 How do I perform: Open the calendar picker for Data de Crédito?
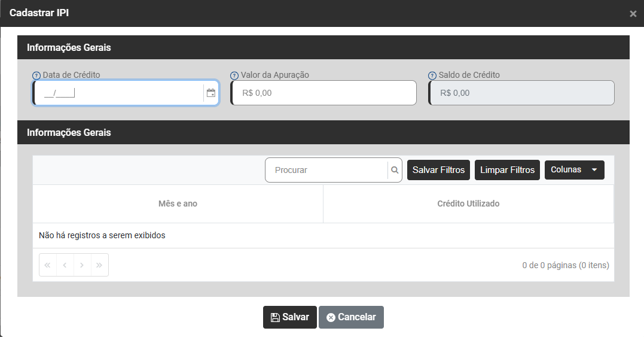point(210,93)
